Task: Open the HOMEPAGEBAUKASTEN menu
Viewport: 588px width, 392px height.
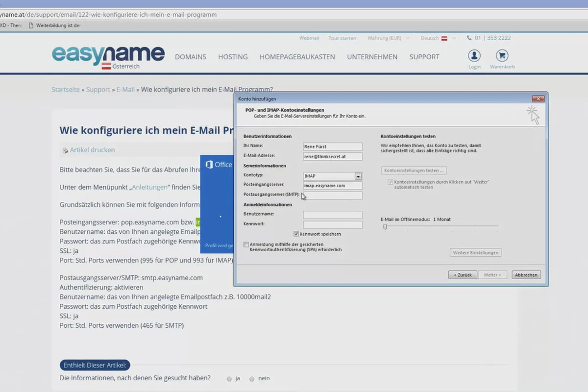Action: (x=297, y=57)
